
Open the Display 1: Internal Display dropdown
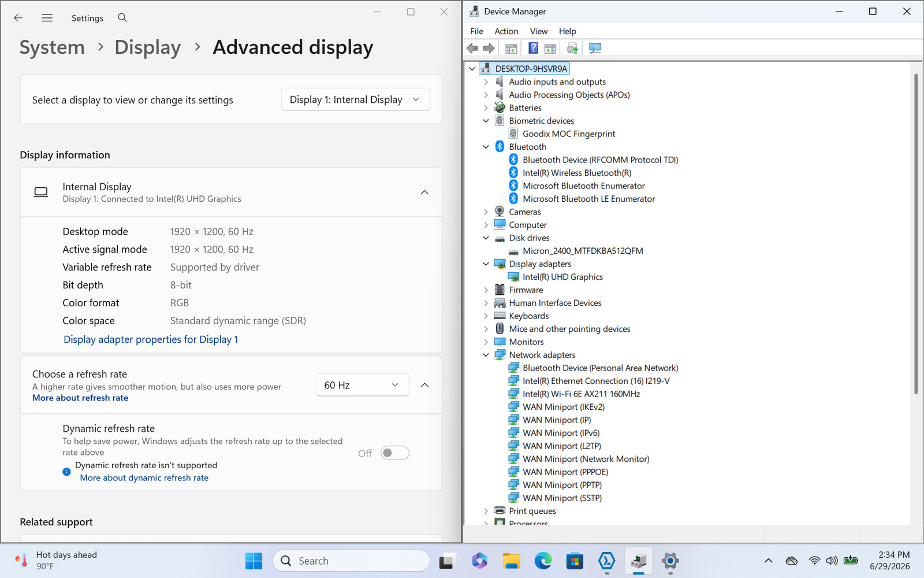[356, 99]
